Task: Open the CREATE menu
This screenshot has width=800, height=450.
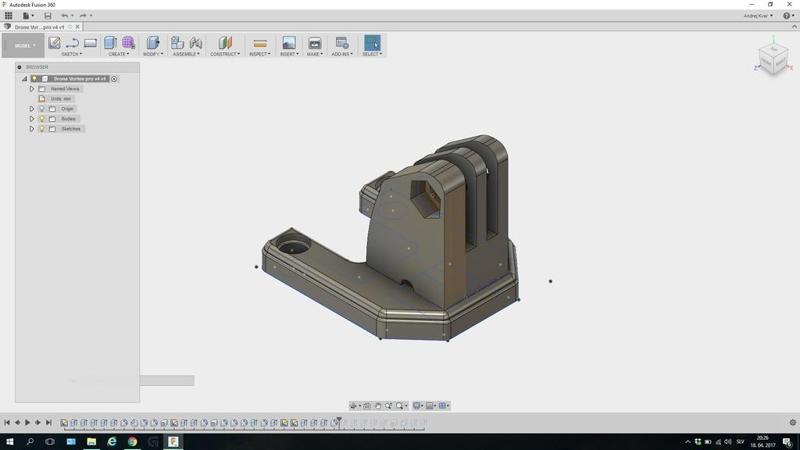Action: [x=119, y=54]
